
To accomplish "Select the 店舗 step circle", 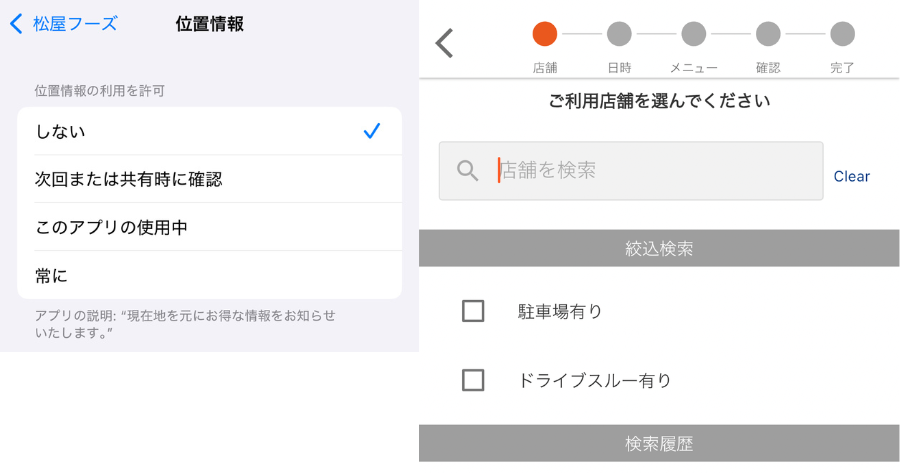I will (545, 34).
